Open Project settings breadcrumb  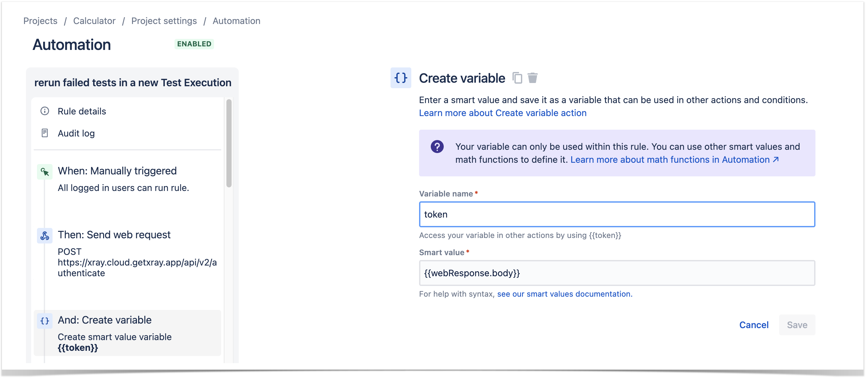pyautogui.click(x=164, y=21)
